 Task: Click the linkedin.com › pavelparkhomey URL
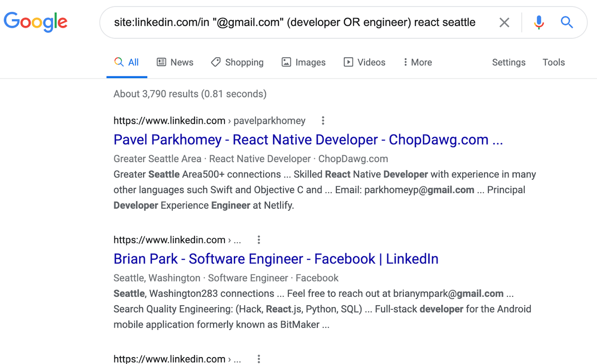[209, 120]
